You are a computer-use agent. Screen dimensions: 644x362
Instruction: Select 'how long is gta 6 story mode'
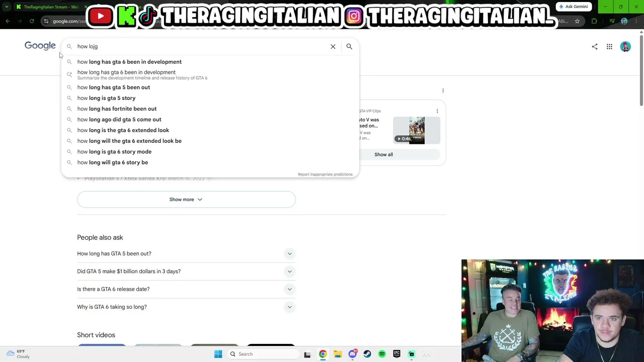tap(210, 152)
